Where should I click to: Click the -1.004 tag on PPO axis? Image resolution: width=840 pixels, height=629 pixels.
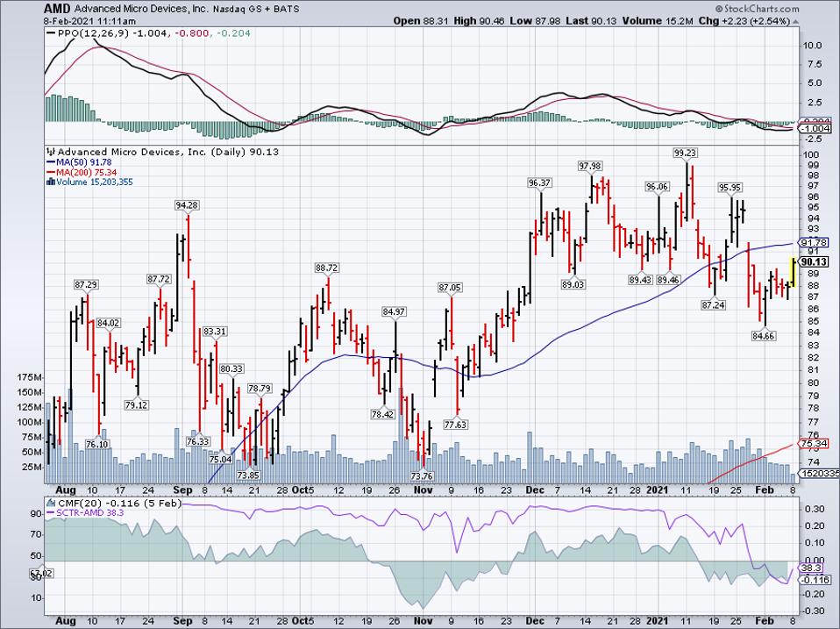(815, 129)
